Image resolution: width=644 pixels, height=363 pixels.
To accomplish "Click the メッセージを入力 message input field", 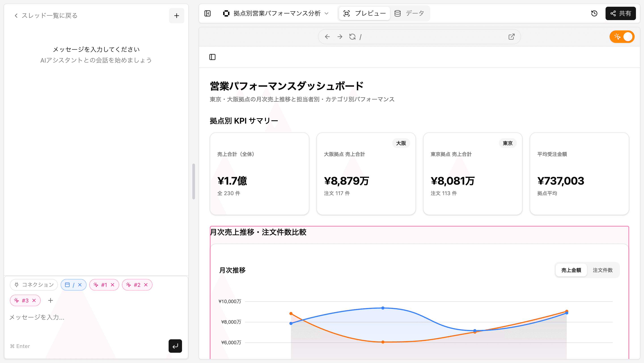I will (75, 317).
